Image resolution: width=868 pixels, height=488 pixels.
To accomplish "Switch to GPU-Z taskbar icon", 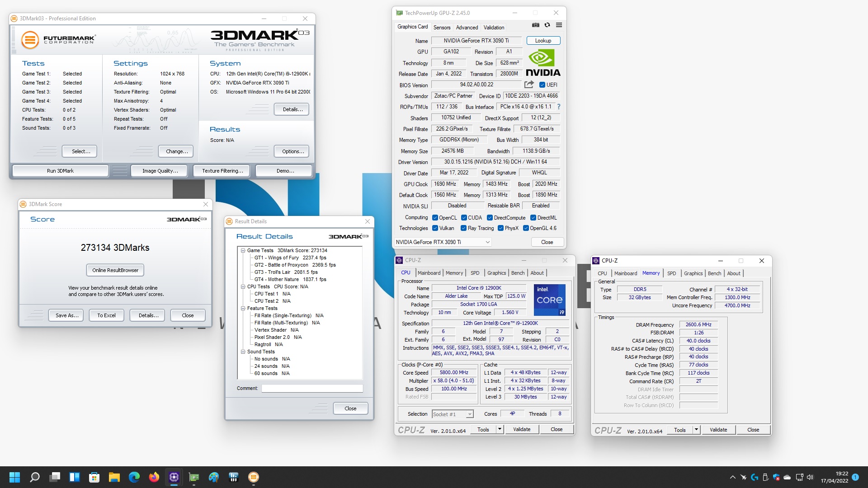I will click(x=194, y=477).
